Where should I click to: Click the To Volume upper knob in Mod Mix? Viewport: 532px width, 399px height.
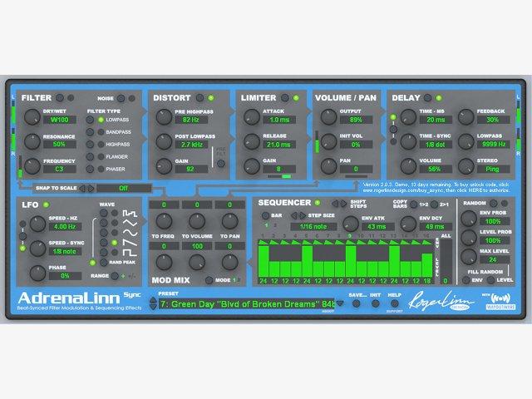[197, 221]
